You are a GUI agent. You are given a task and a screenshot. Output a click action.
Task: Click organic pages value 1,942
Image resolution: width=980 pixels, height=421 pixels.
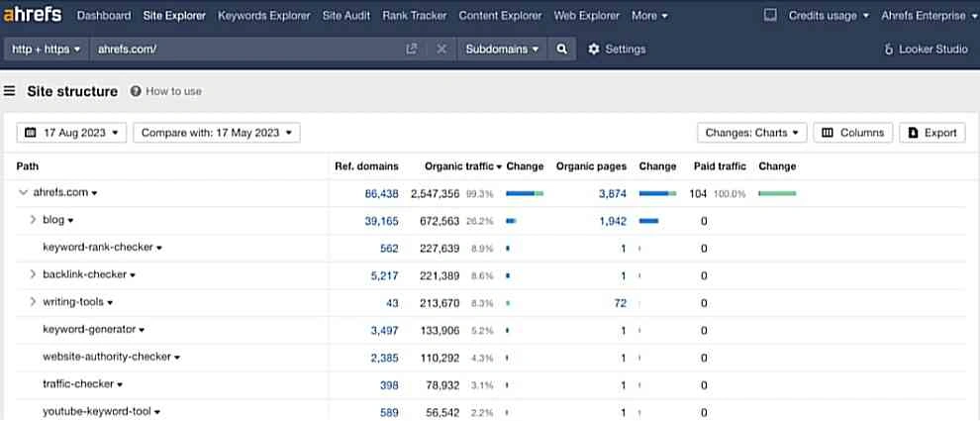coord(613,221)
